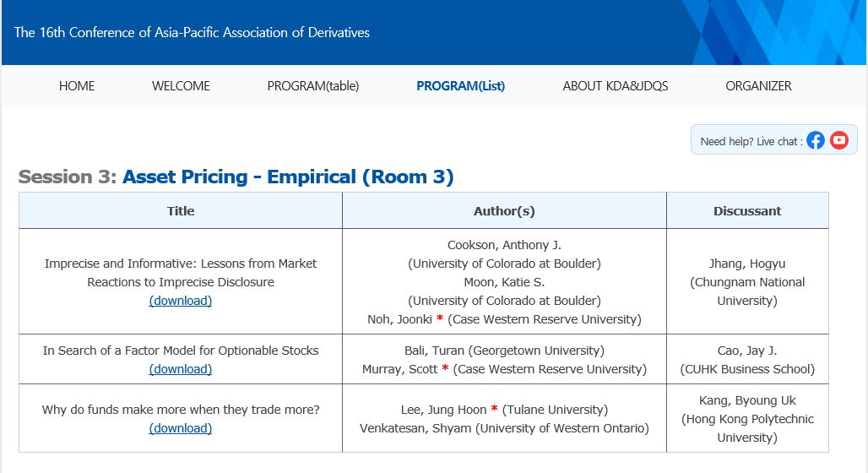868x473 pixels.
Task: Open the WELCOME menu item
Action: [x=181, y=86]
